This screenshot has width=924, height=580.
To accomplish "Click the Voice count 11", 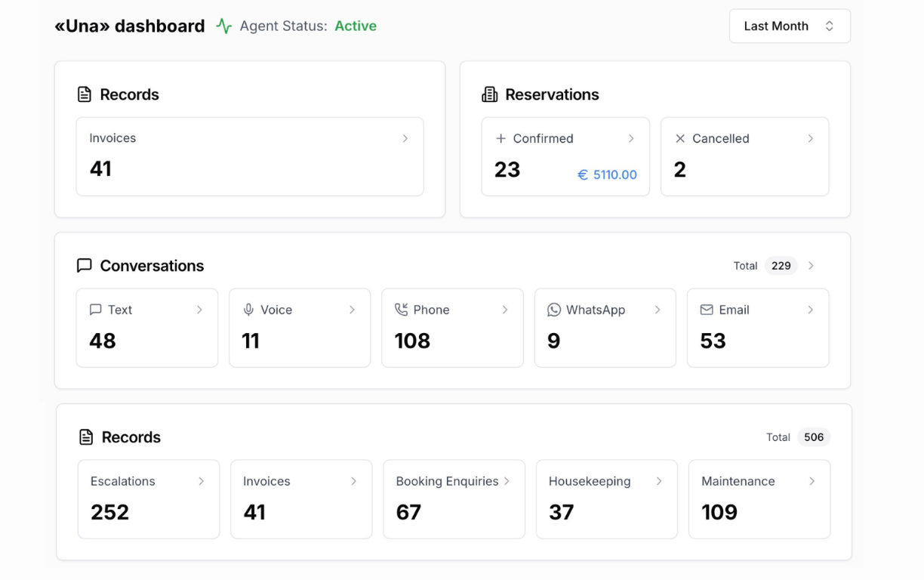I will [x=251, y=341].
